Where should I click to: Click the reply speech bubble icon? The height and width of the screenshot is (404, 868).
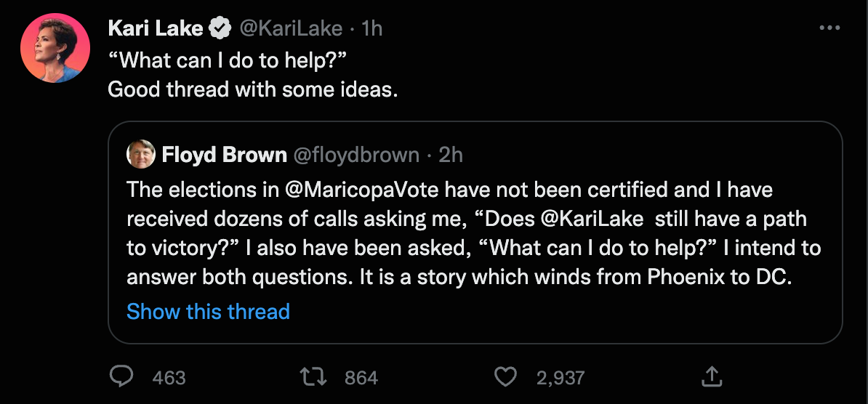[119, 376]
